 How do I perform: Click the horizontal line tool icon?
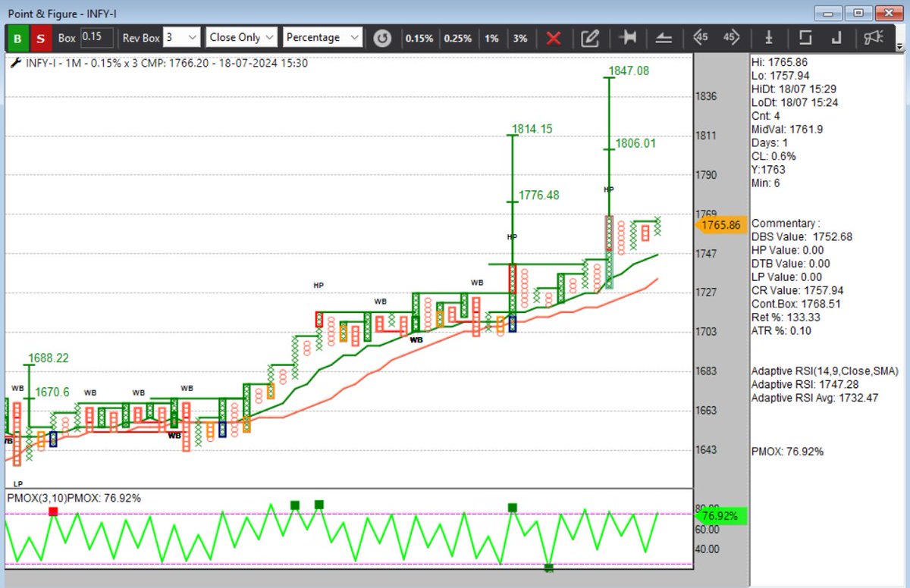tap(664, 38)
